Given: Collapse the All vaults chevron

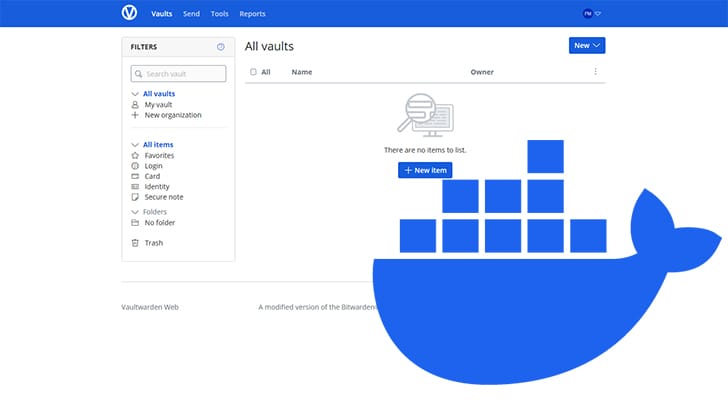Looking at the screenshot, I should [x=135, y=94].
